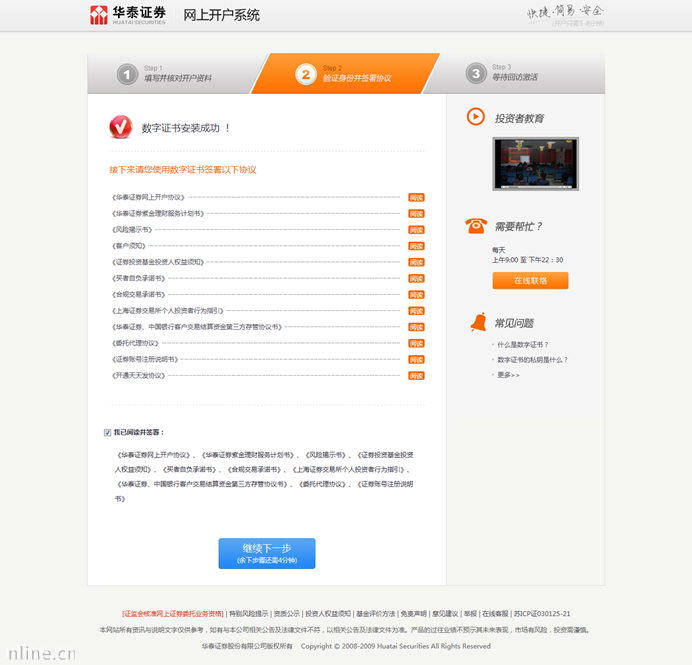
Task: Open 阅读 for the 中国银行第三方存管协议书 row
Action: 416,327
